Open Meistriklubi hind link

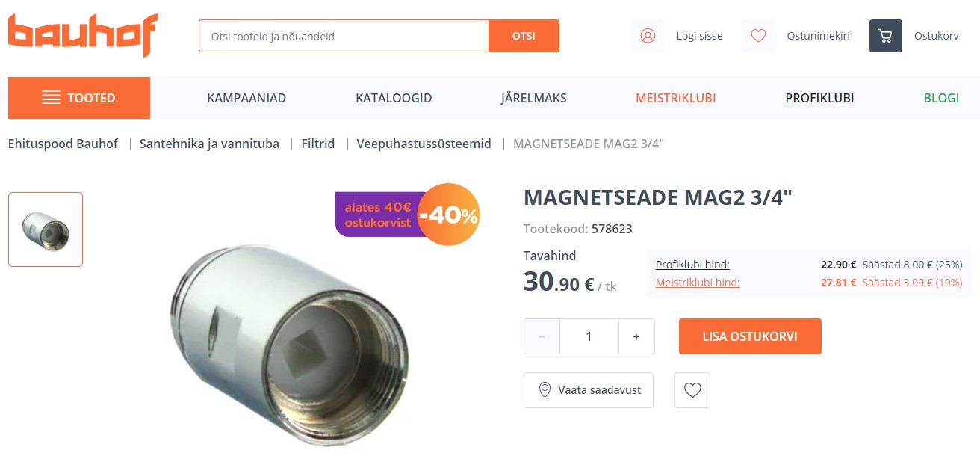point(698,283)
